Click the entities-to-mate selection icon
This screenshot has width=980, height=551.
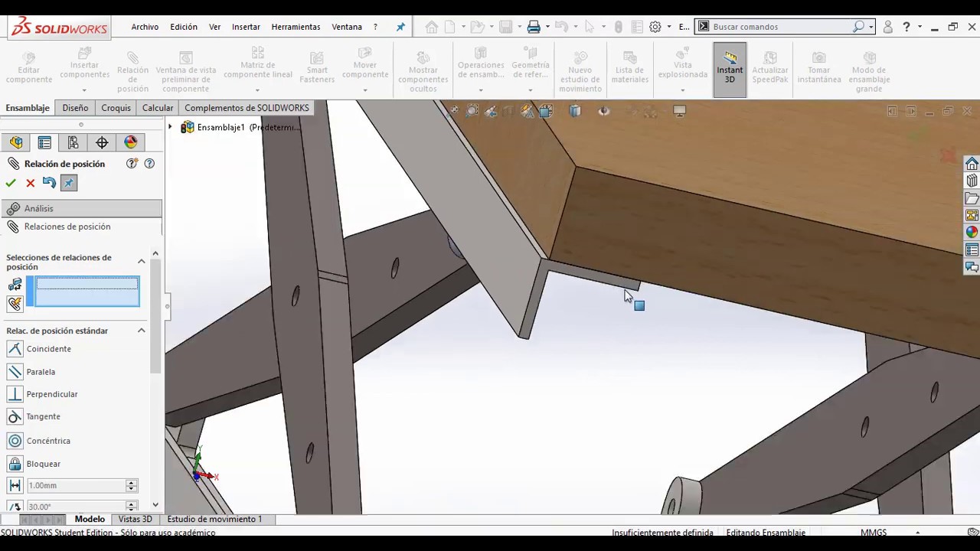(15, 285)
